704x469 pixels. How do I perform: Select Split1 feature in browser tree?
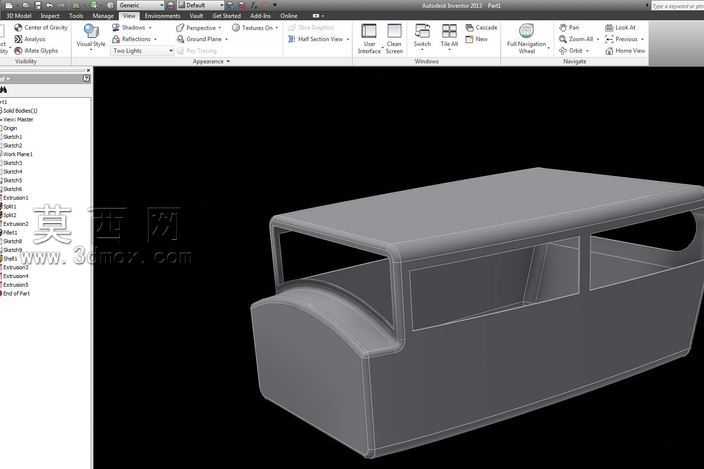coord(9,206)
